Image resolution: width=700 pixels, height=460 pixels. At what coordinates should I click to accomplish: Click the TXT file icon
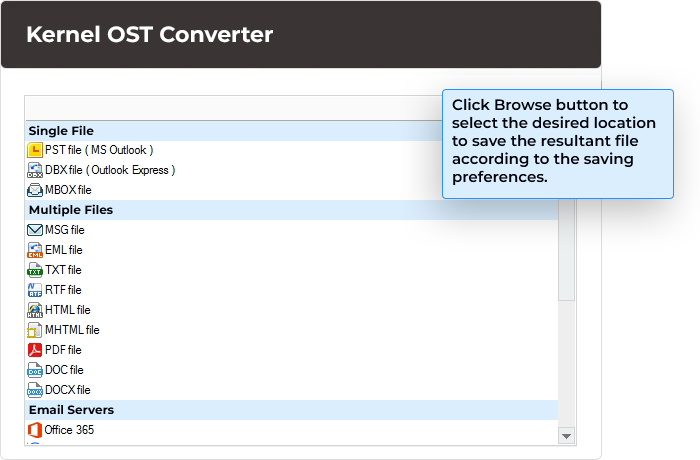[35, 270]
